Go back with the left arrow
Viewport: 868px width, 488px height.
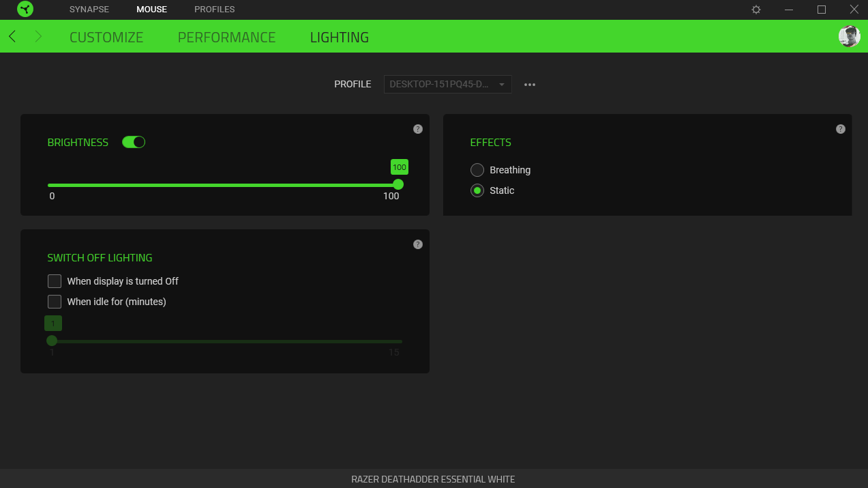pos(12,37)
